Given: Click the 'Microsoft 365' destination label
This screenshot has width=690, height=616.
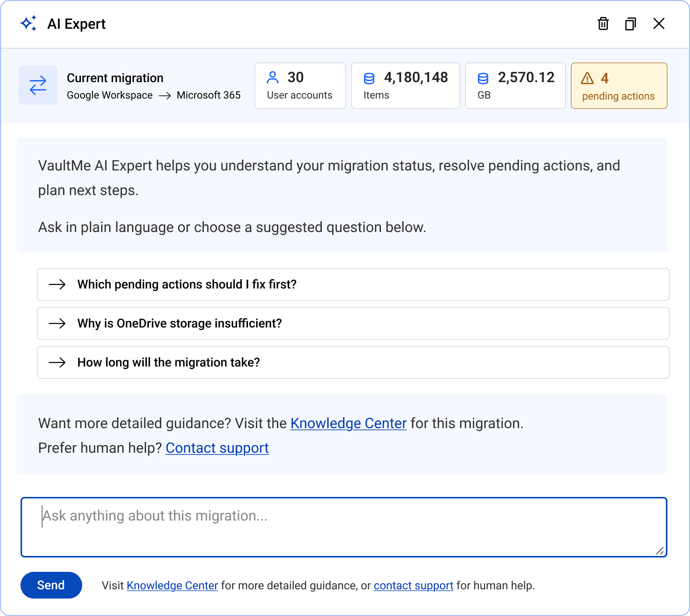Looking at the screenshot, I should pyautogui.click(x=208, y=95).
